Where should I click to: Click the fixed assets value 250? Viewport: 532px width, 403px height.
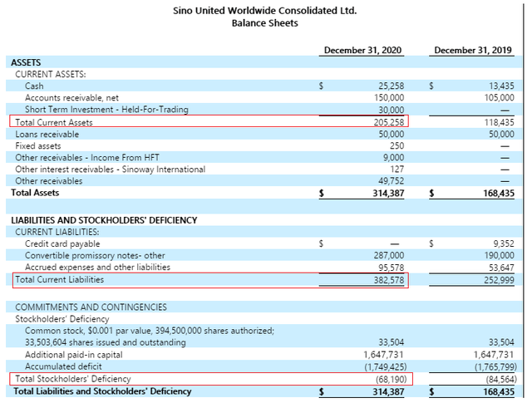(397, 146)
